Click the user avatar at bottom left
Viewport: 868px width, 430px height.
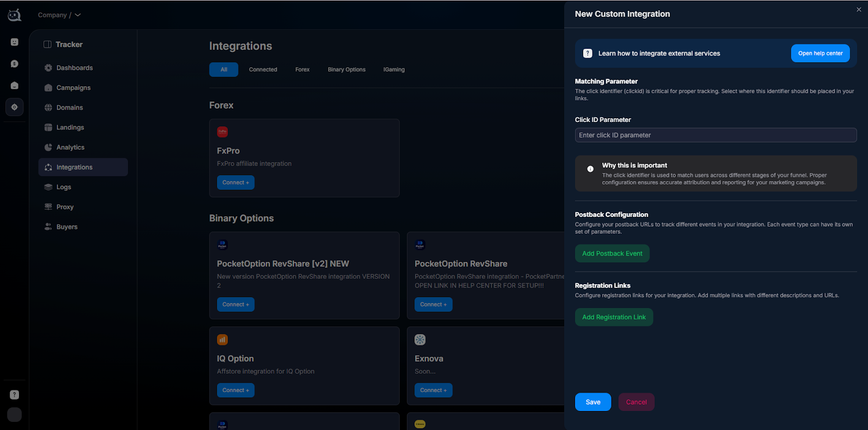point(15,415)
